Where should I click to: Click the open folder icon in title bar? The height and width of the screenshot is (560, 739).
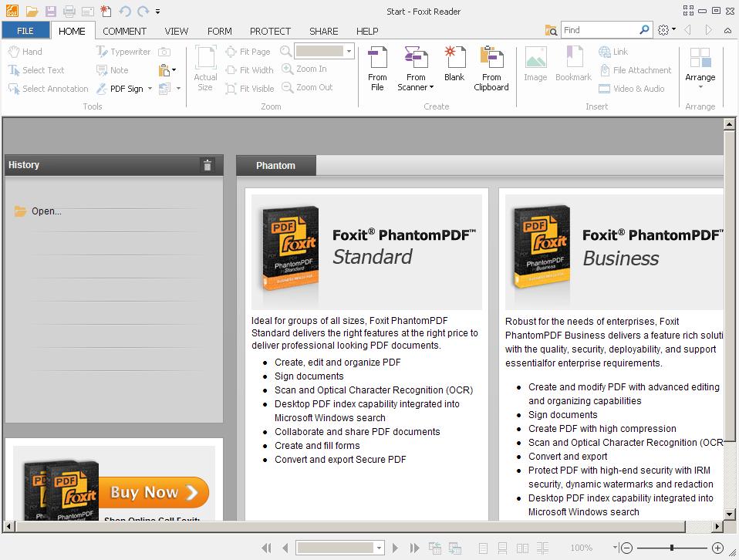pyautogui.click(x=32, y=12)
